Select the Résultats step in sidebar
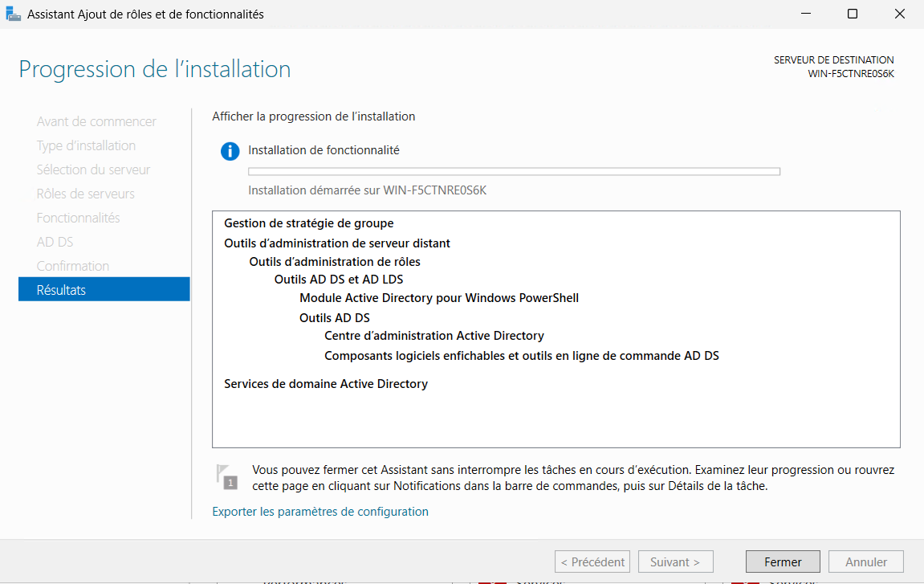Image resolution: width=924 pixels, height=584 pixels. pos(104,289)
